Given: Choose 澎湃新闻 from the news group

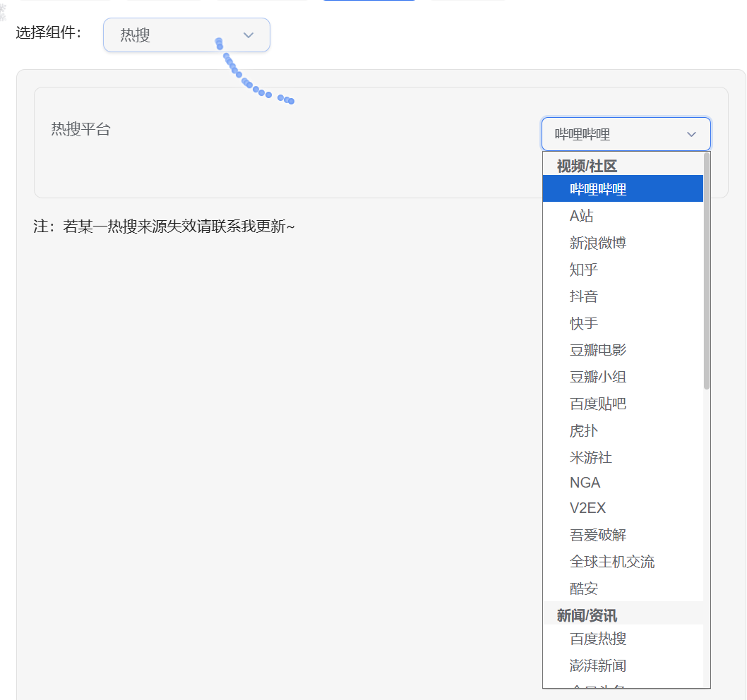Looking at the screenshot, I should coord(623,665).
